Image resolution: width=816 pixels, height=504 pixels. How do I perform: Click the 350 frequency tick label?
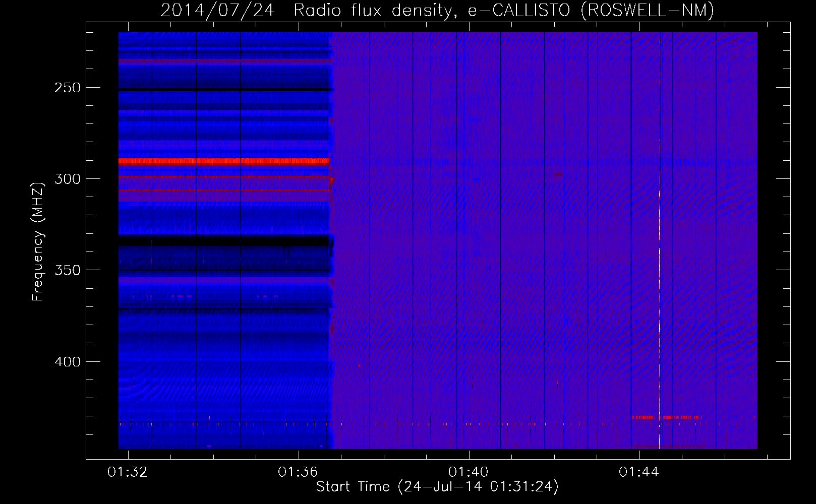tap(68, 270)
